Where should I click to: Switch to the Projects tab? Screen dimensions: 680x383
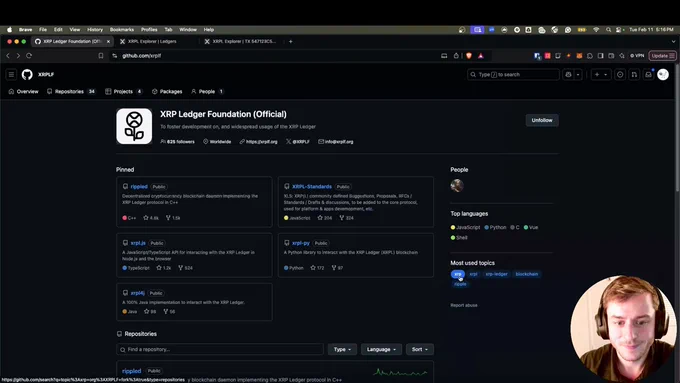click(x=124, y=92)
